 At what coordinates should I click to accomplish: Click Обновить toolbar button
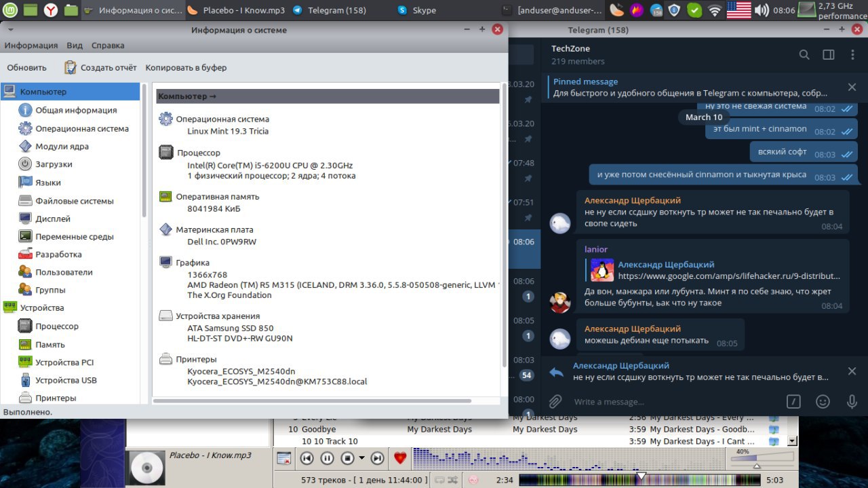pos(26,67)
